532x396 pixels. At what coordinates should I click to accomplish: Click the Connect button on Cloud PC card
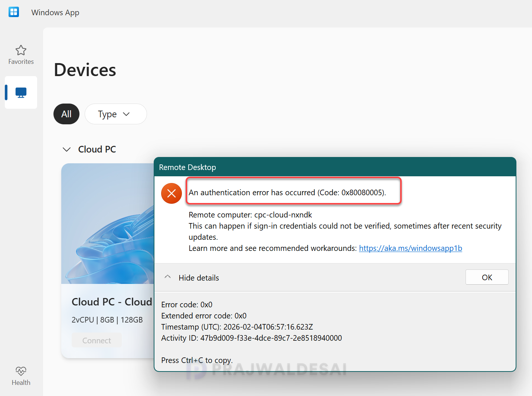97,340
